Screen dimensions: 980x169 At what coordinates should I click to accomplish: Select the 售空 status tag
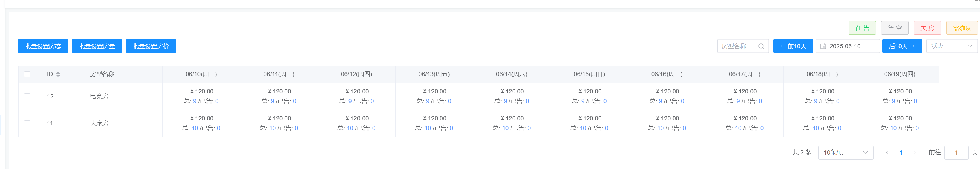pos(894,28)
